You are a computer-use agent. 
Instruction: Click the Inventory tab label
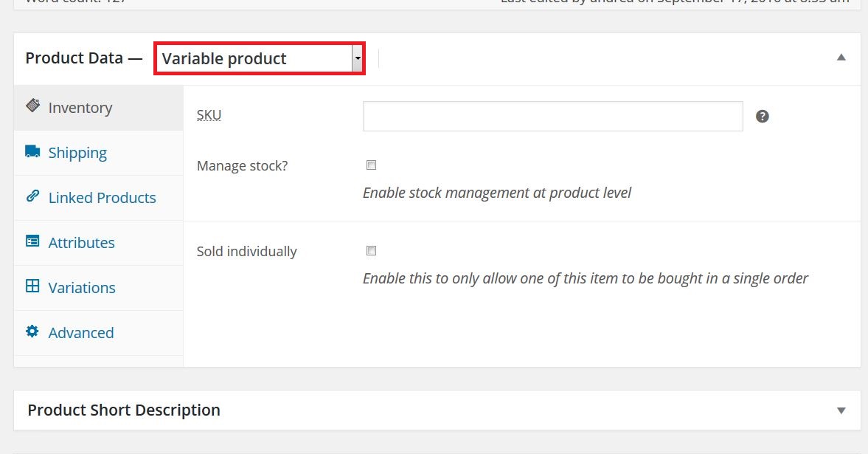coord(80,108)
